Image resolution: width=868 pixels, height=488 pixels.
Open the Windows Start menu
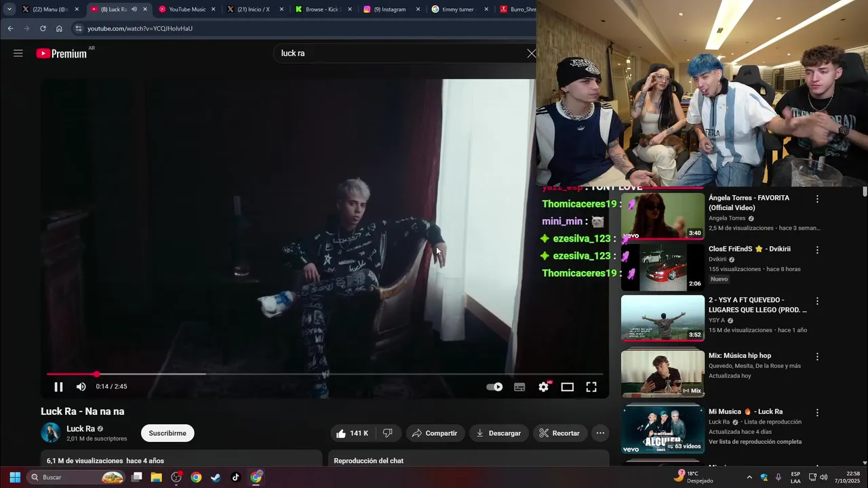(x=15, y=477)
